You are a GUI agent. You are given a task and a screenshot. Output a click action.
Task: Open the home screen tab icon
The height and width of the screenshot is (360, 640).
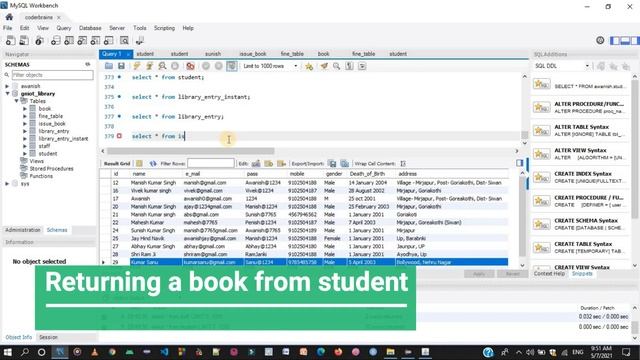(x=9, y=17)
